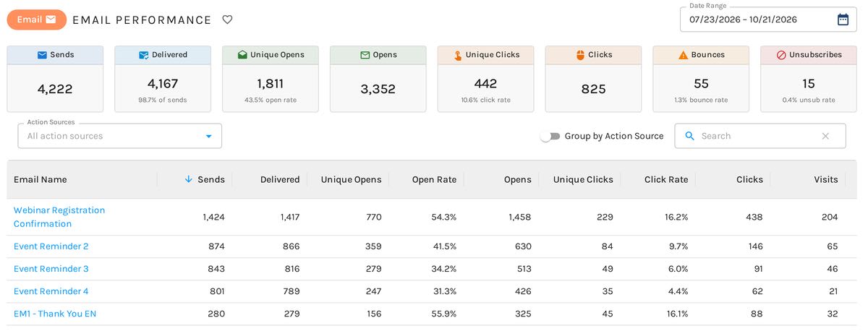Sort by Delivered column header
The width and height of the screenshot is (868, 331).
pos(280,179)
